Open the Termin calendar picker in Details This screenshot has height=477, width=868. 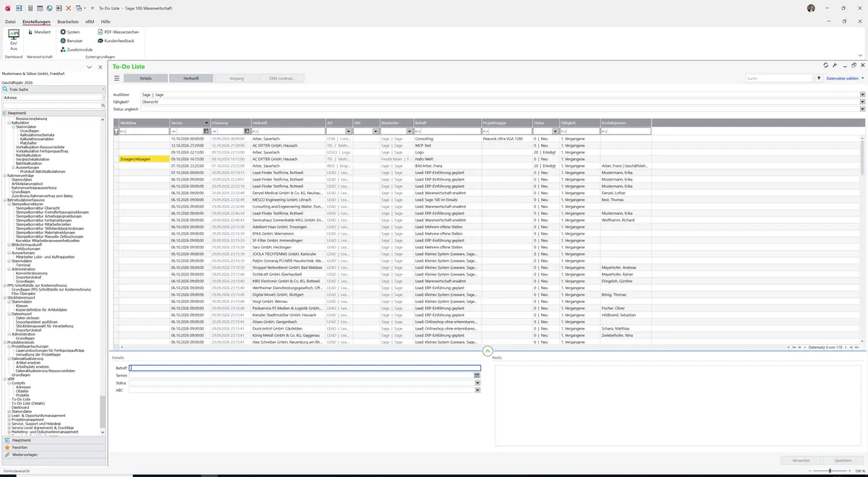[477, 376]
